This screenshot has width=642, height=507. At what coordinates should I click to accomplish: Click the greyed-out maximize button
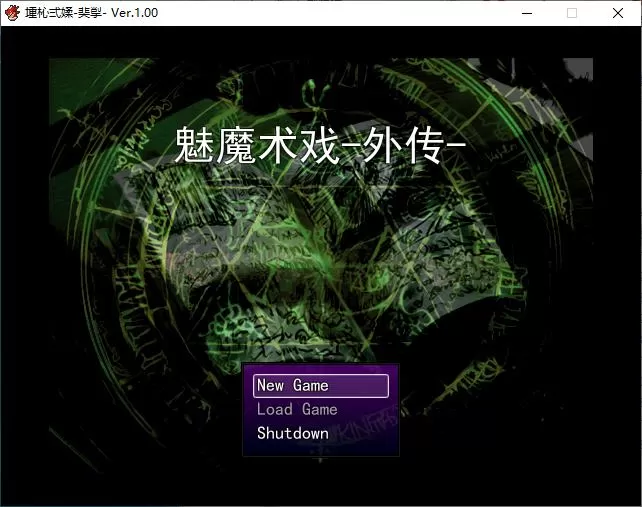pos(572,13)
